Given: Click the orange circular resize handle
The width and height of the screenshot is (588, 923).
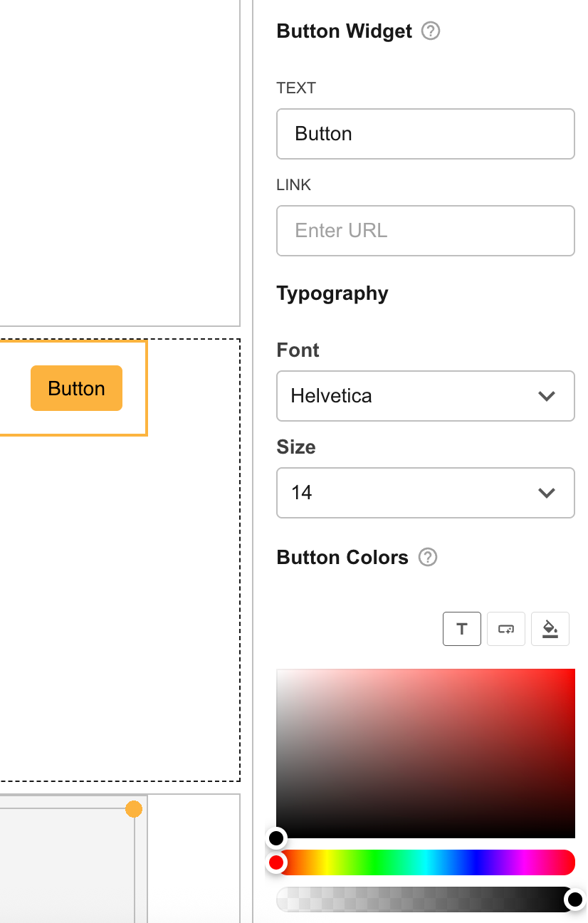Looking at the screenshot, I should (134, 809).
